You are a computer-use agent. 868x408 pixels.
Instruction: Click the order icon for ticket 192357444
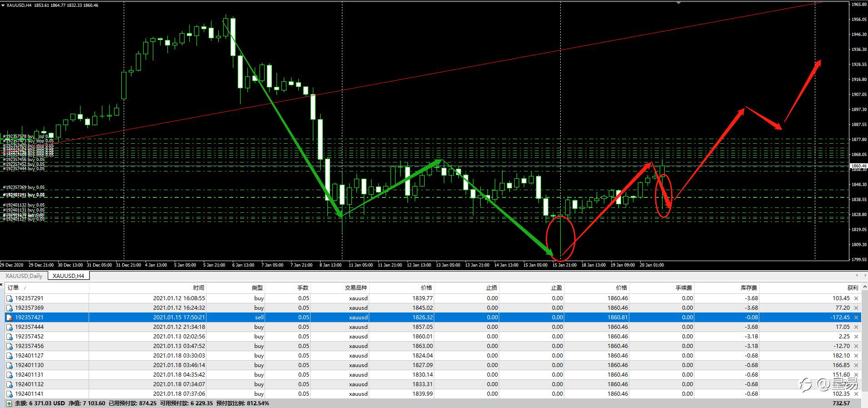[x=10, y=327]
